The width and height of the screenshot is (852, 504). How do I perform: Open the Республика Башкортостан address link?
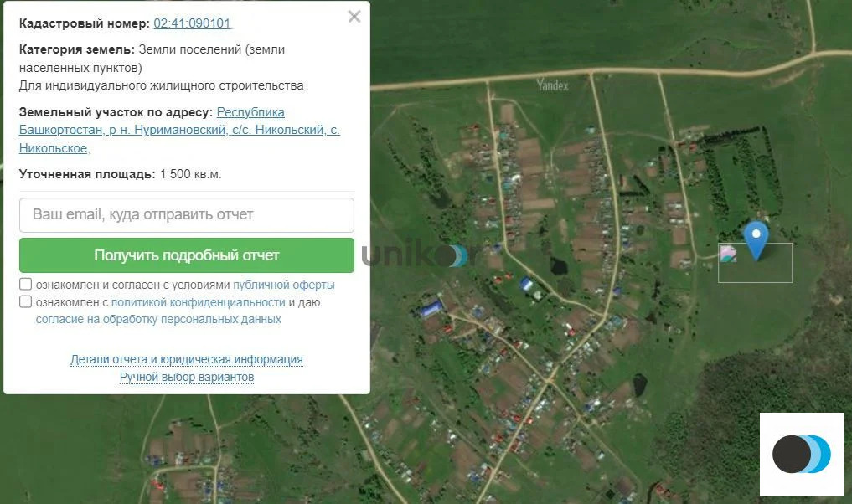coord(179,130)
